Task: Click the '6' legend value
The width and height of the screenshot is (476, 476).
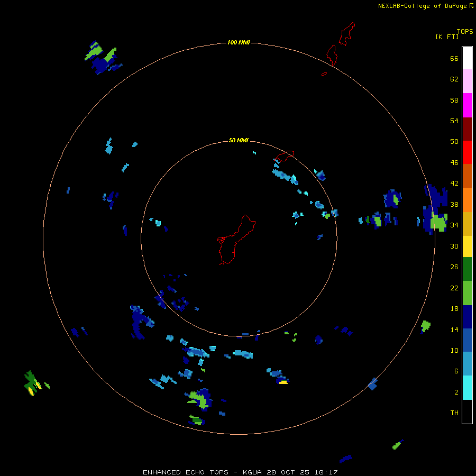Action: coord(456,371)
